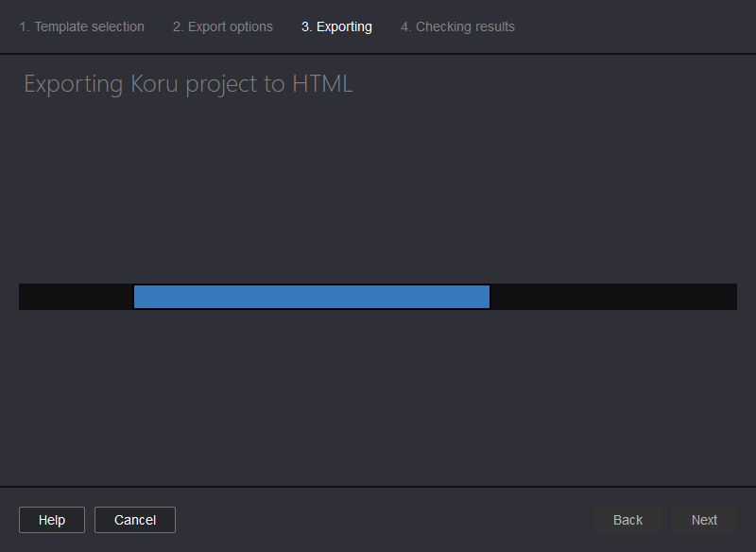The width and height of the screenshot is (756, 552).
Task: Switch to the Template selection step
Action: [x=81, y=26]
